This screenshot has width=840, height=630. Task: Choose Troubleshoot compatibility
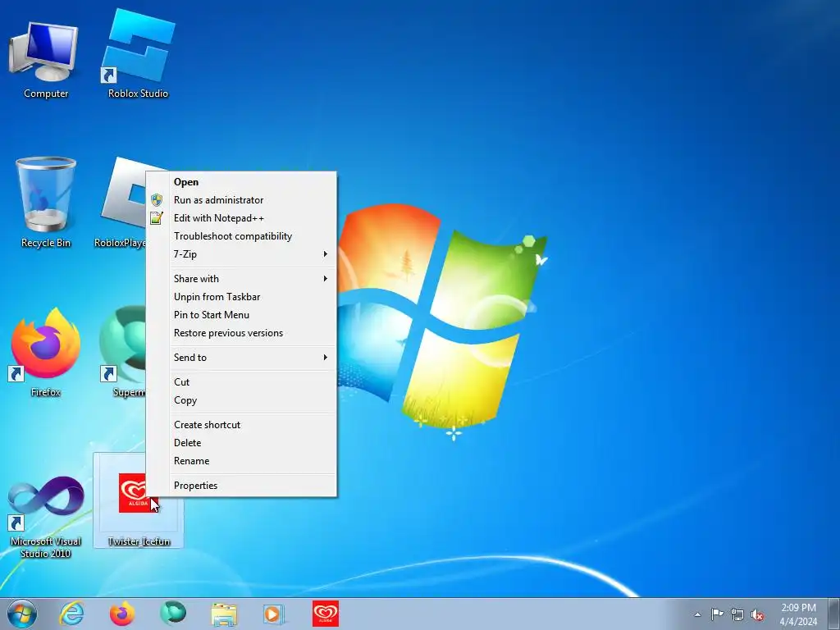click(242, 236)
